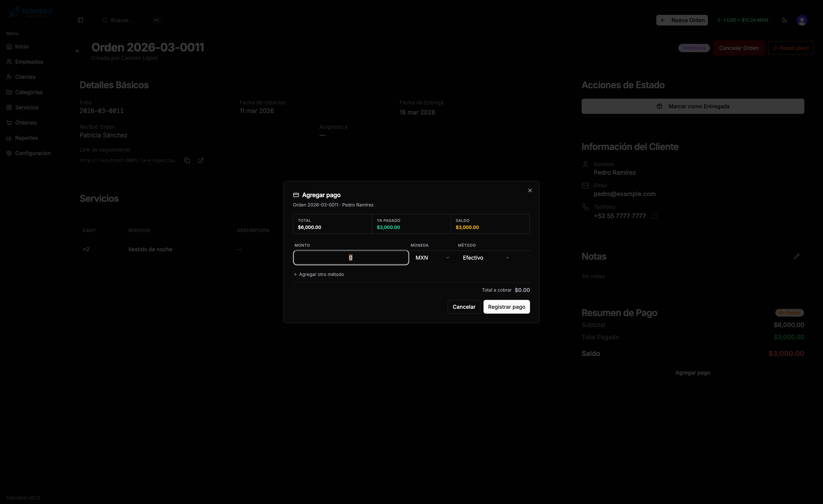
Task: Click the Terminada status badge
Action: tap(694, 48)
